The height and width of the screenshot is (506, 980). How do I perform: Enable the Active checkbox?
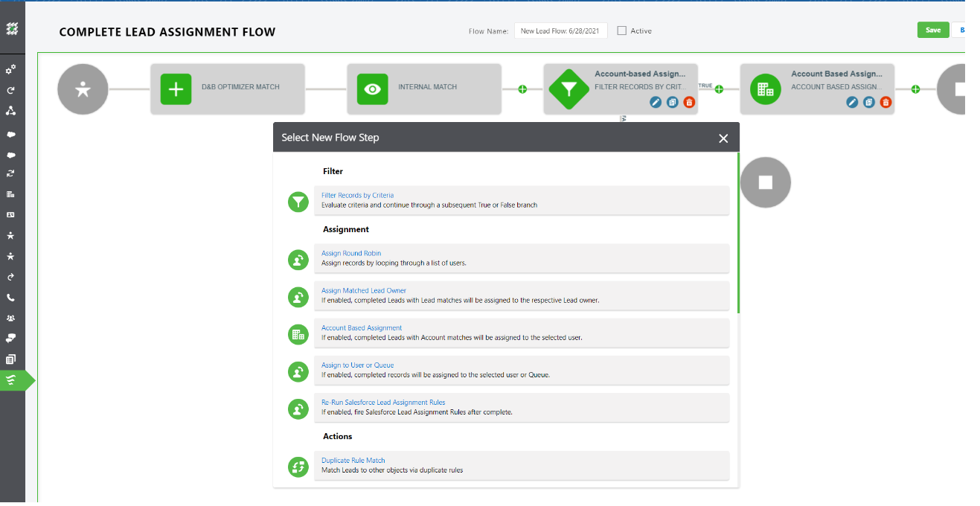[621, 31]
